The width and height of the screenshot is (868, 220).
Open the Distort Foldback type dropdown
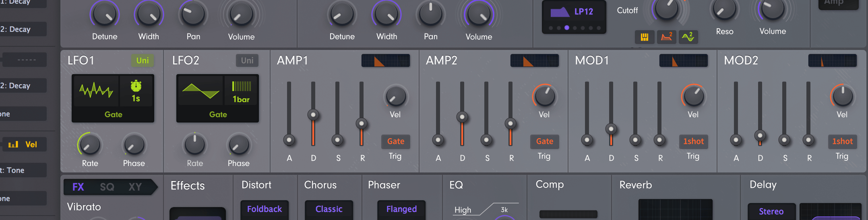point(265,209)
